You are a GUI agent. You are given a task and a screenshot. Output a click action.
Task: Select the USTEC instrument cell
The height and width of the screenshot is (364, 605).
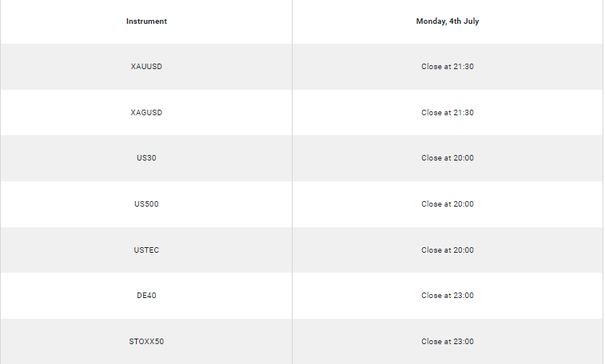146,250
